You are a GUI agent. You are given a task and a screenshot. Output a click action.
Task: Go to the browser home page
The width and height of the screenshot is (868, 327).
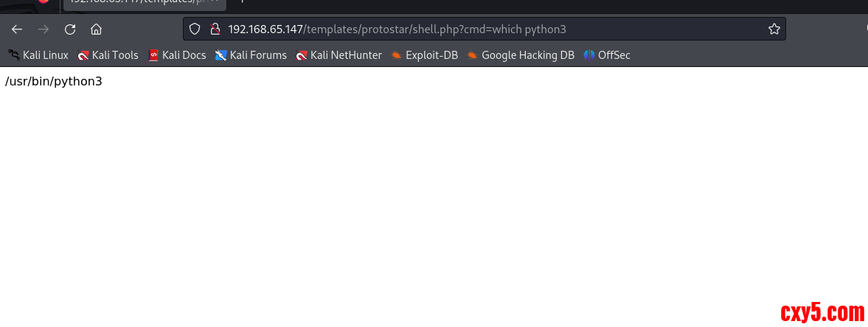pyautogui.click(x=96, y=29)
